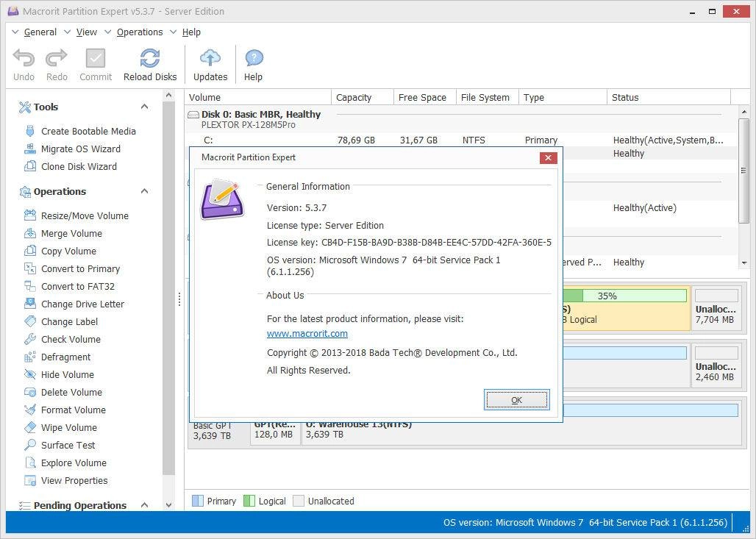
Task: Click the Healthy(Active) status cell
Action: click(x=645, y=208)
